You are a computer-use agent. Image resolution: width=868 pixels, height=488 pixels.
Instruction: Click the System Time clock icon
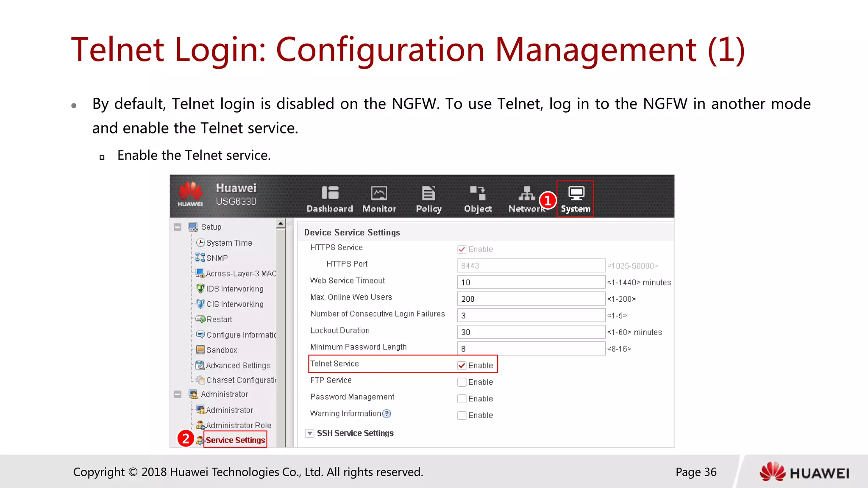point(200,242)
